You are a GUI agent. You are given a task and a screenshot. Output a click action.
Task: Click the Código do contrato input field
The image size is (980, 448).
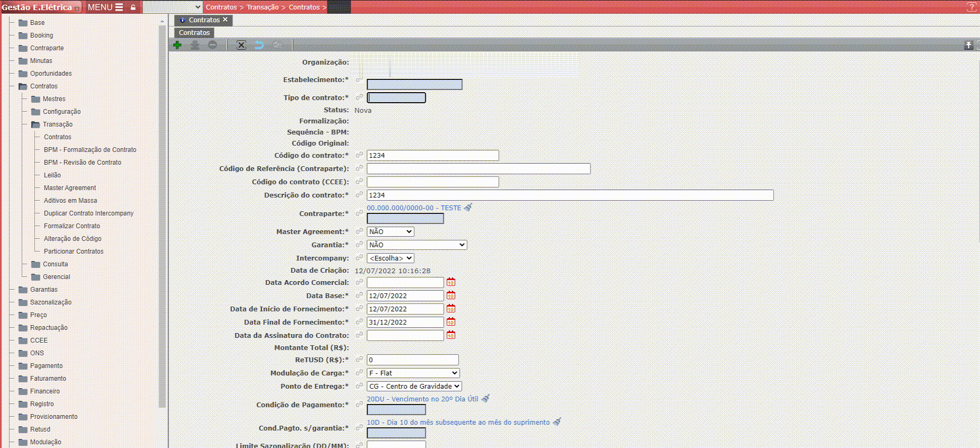coord(432,156)
